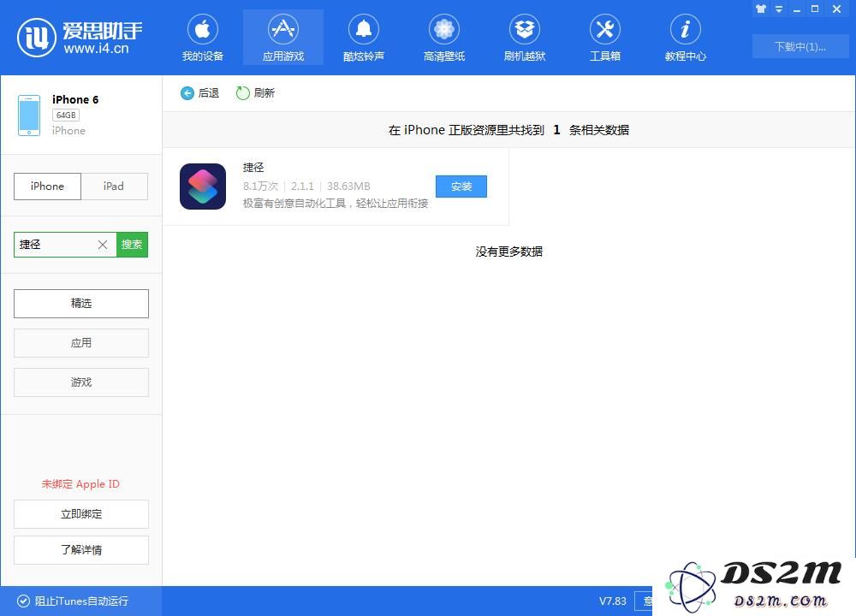Click the 没有更多数据 message
Viewport: 856px width, 616px height.
coord(508,252)
